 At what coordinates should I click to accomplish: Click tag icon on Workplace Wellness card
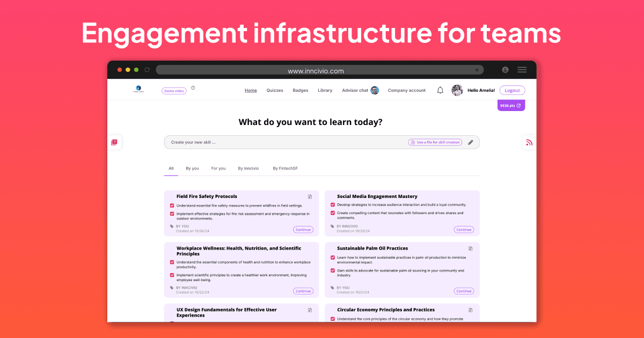(172, 288)
